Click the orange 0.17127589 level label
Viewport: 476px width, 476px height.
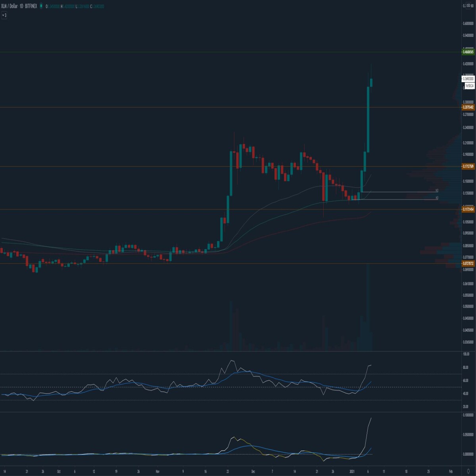pos(468,166)
